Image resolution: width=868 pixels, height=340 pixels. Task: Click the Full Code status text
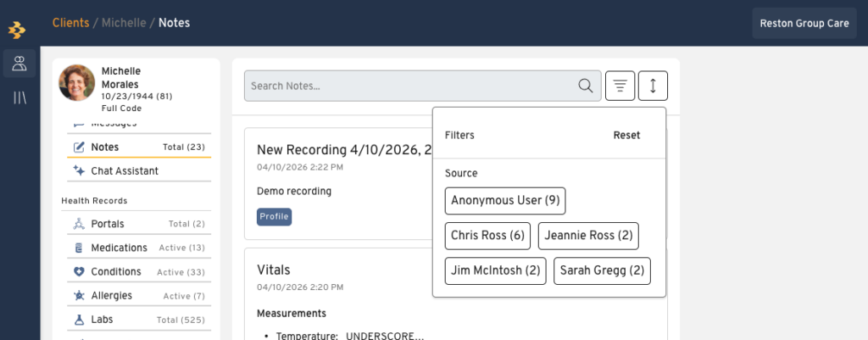[122, 109]
